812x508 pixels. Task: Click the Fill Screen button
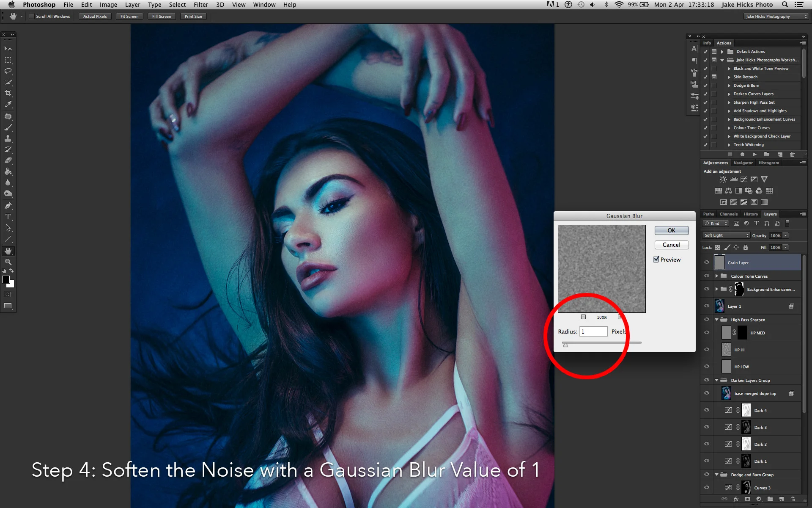click(x=162, y=16)
